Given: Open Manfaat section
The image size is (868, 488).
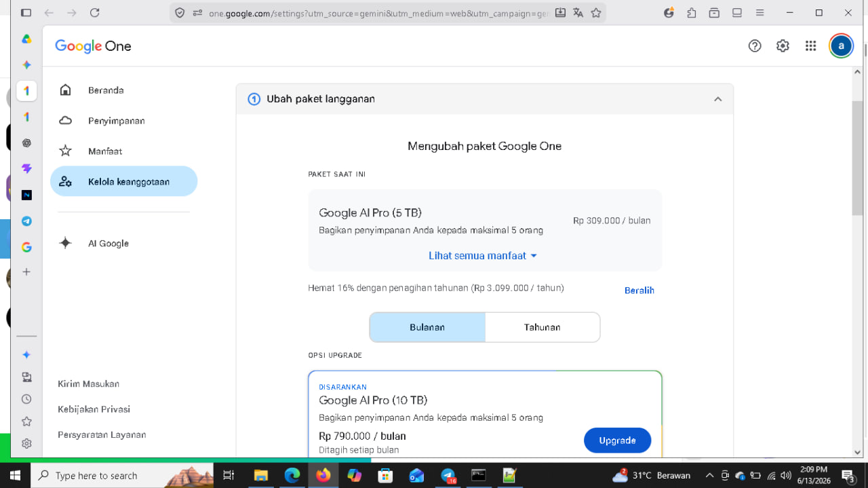Looking at the screenshot, I should pos(104,151).
